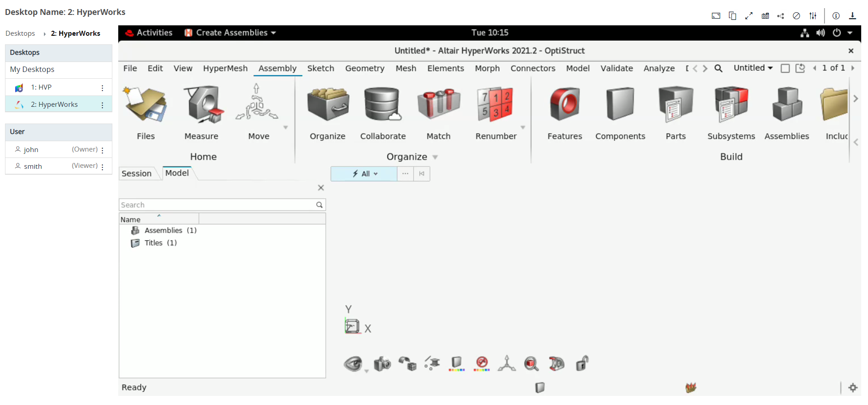Switch to the Connectors ribbon tab
868x405 pixels.
tap(533, 68)
